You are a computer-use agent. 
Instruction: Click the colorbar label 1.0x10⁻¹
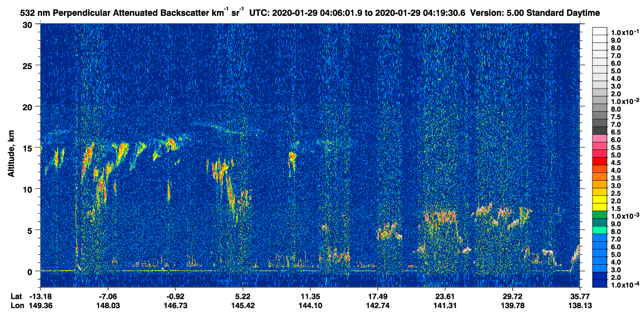point(625,32)
